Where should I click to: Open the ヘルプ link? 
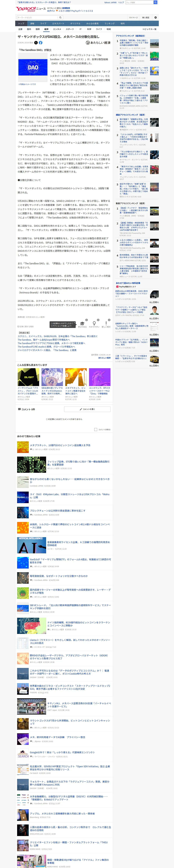pos(121,2)
